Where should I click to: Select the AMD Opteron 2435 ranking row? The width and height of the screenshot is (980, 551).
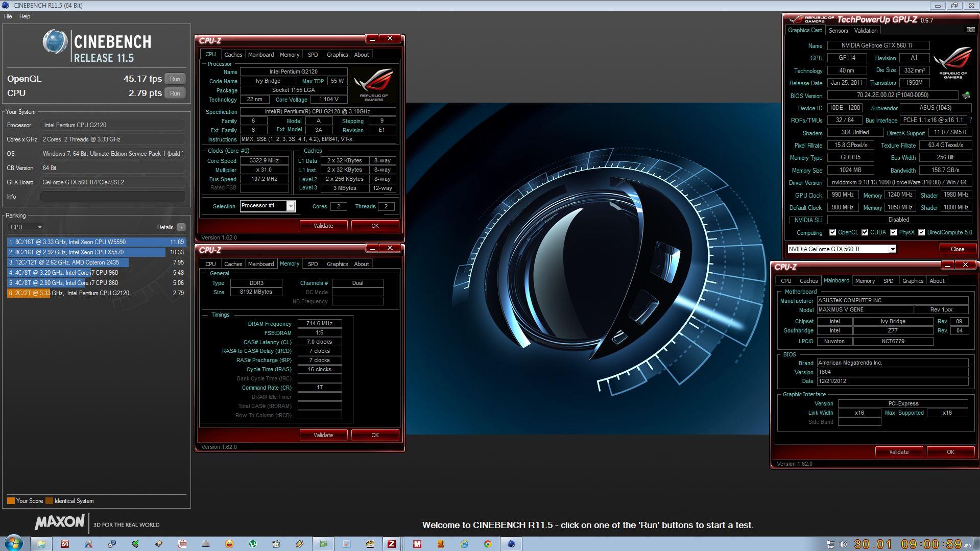point(96,262)
